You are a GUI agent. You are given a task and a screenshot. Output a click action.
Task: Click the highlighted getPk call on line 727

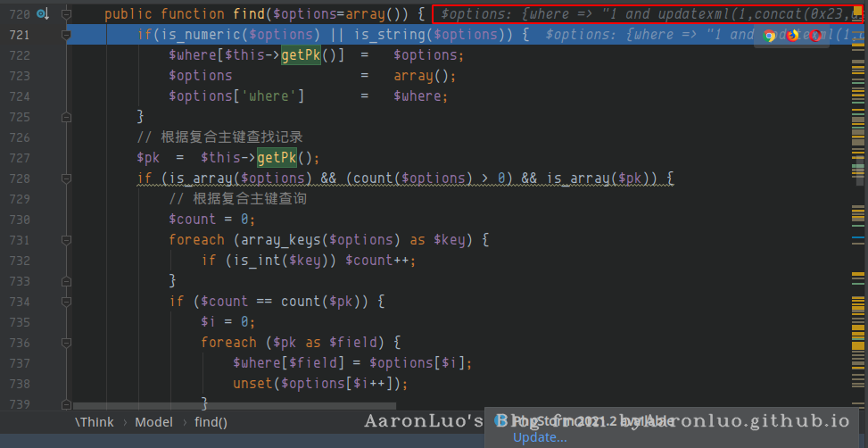277,158
